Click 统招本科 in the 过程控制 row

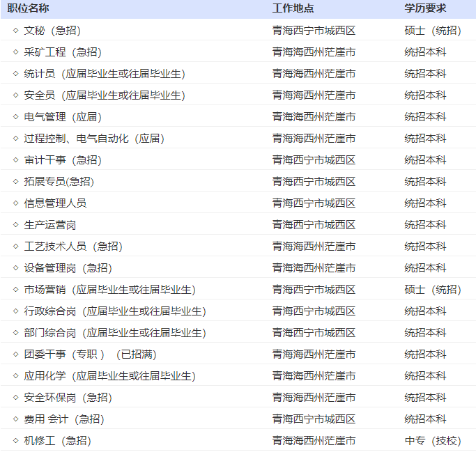(x=425, y=139)
